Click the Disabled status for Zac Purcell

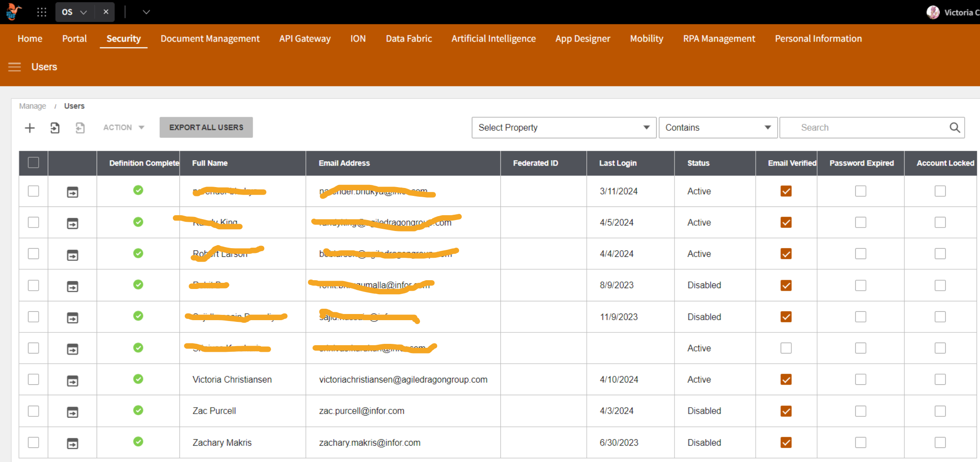pyautogui.click(x=704, y=411)
